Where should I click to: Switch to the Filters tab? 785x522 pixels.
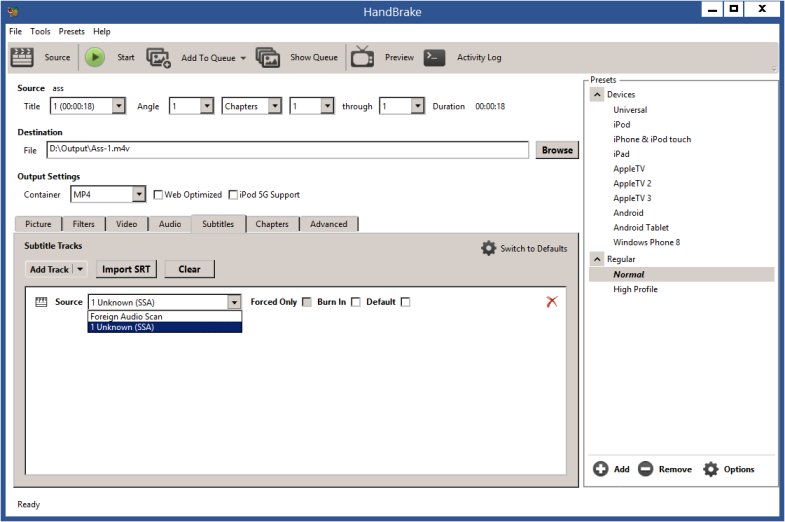point(84,224)
